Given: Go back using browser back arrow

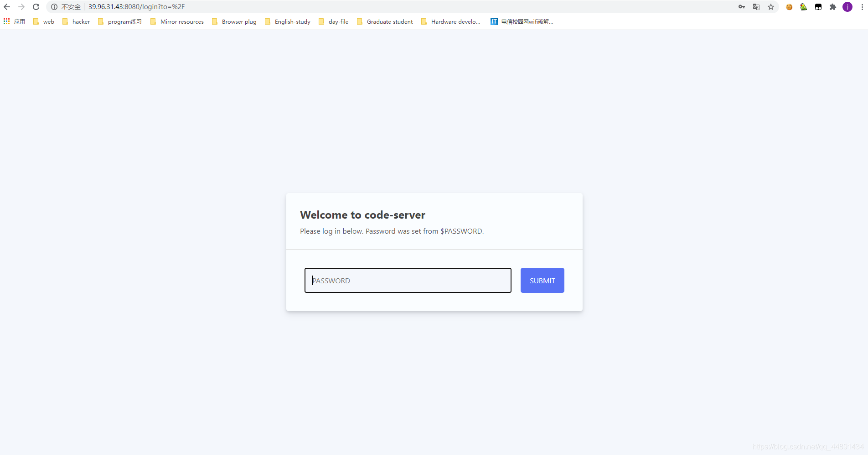Looking at the screenshot, I should [x=7, y=7].
